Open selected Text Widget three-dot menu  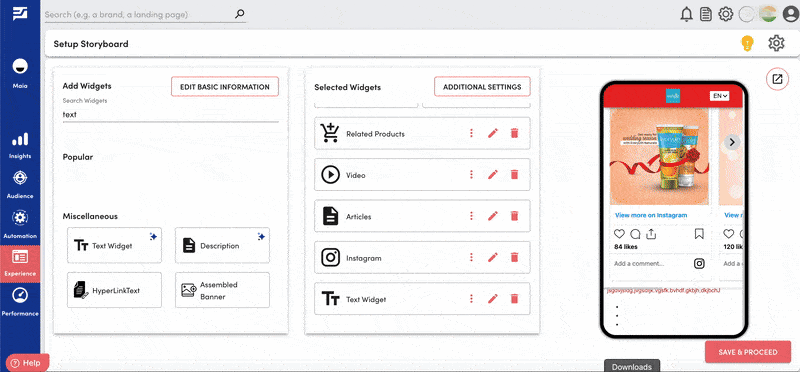(x=471, y=299)
